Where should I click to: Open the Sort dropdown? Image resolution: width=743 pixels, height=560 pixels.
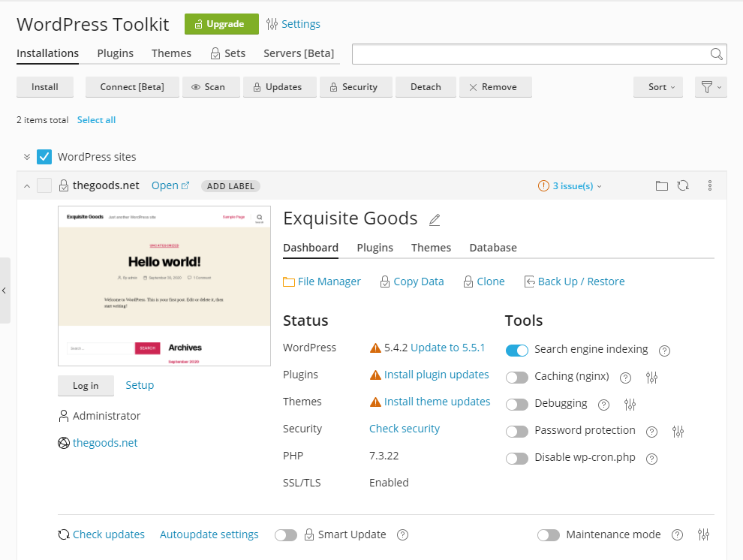(x=657, y=87)
